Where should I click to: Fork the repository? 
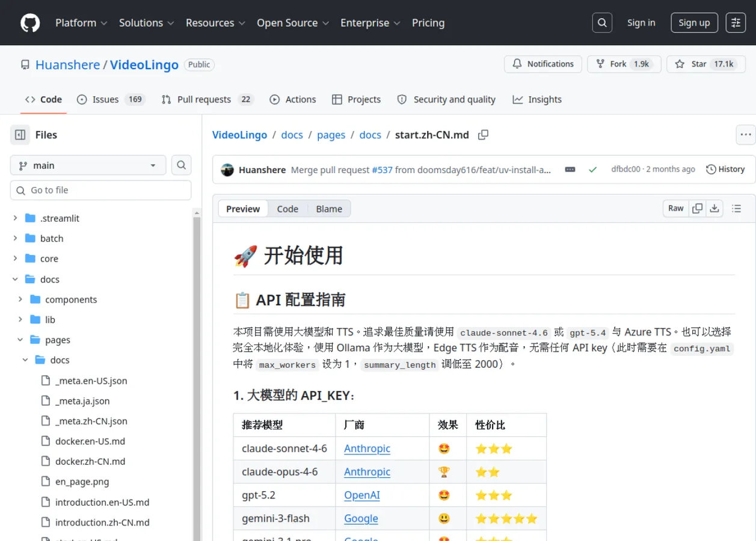point(624,64)
